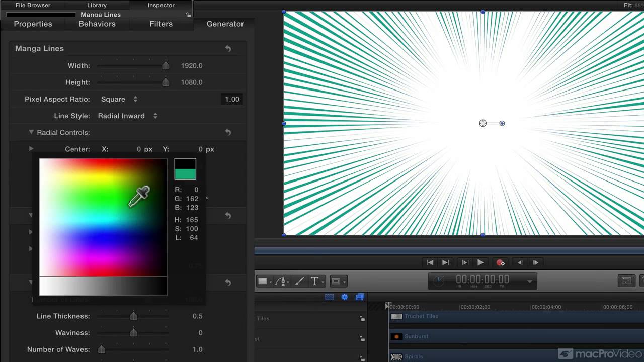644x362 pixels.
Task: Select the Bezier pen tool
Action: (x=281, y=281)
